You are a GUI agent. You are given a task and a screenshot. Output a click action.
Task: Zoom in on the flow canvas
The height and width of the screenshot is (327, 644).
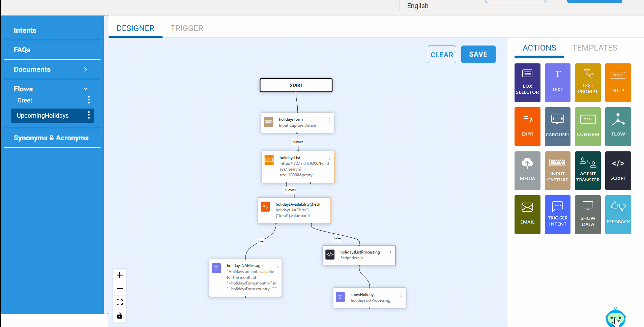pyautogui.click(x=120, y=275)
